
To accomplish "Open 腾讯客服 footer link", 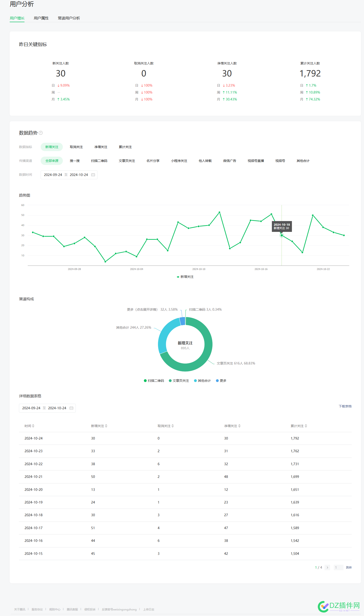I will pyautogui.click(x=72, y=609).
